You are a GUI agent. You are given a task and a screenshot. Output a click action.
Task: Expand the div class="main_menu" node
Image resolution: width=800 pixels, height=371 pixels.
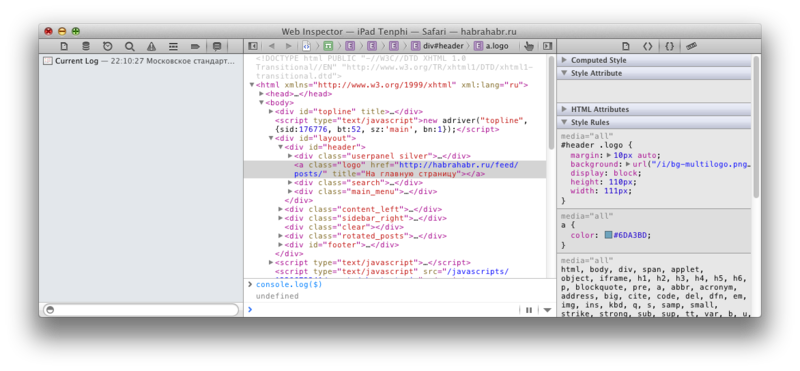[290, 191]
